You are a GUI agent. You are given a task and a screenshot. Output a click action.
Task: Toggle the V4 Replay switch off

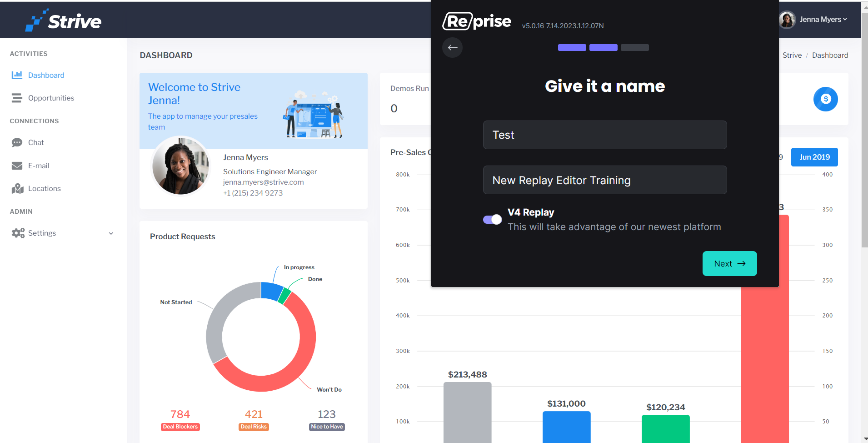coord(492,220)
